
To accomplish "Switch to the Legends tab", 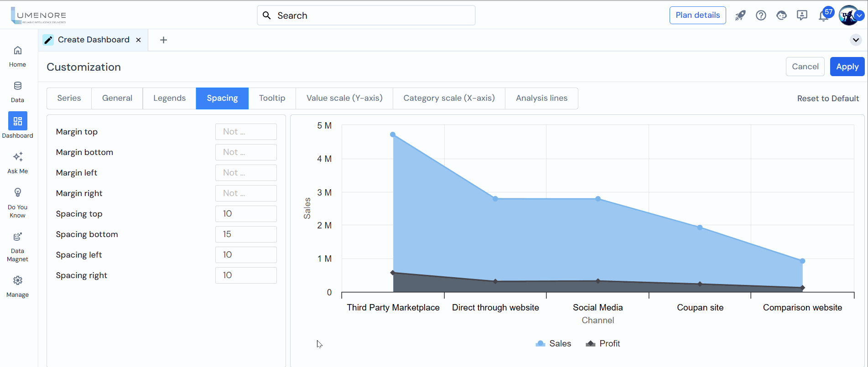I will tap(169, 98).
